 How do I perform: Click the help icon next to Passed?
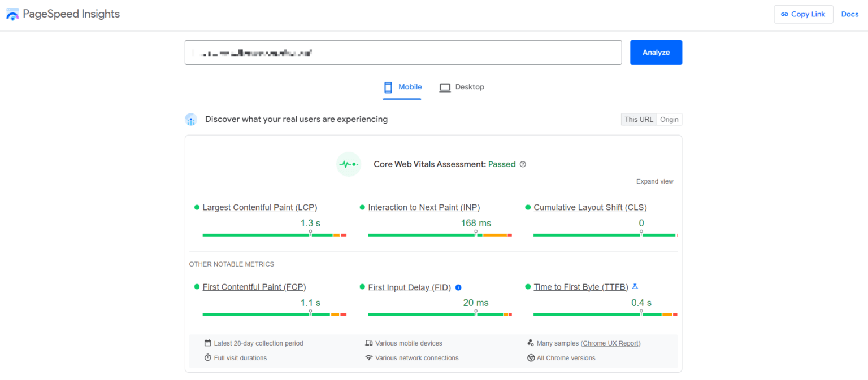(x=523, y=164)
